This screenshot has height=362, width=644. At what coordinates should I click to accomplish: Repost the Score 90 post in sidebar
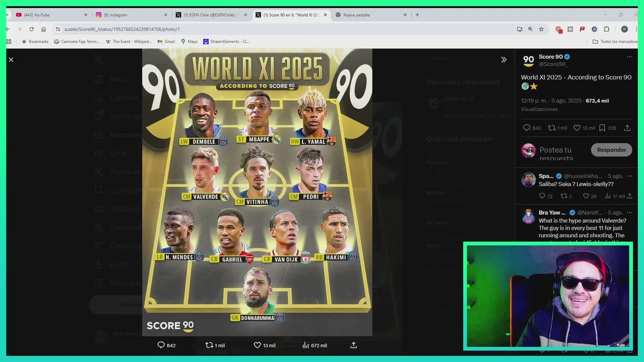point(557,128)
